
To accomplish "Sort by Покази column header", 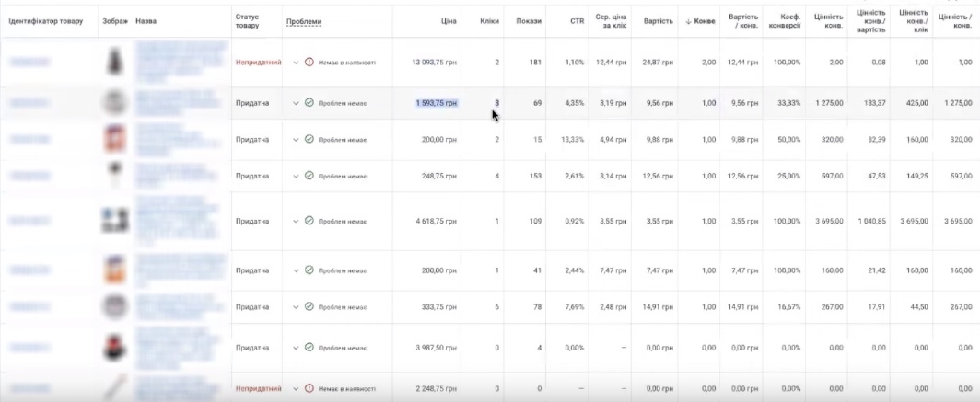I will [x=529, y=21].
